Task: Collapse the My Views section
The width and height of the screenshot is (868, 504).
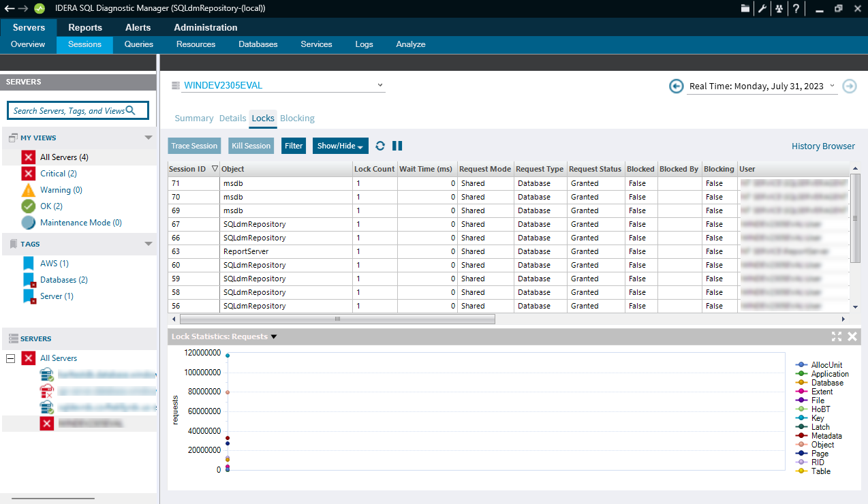Action: [x=149, y=138]
